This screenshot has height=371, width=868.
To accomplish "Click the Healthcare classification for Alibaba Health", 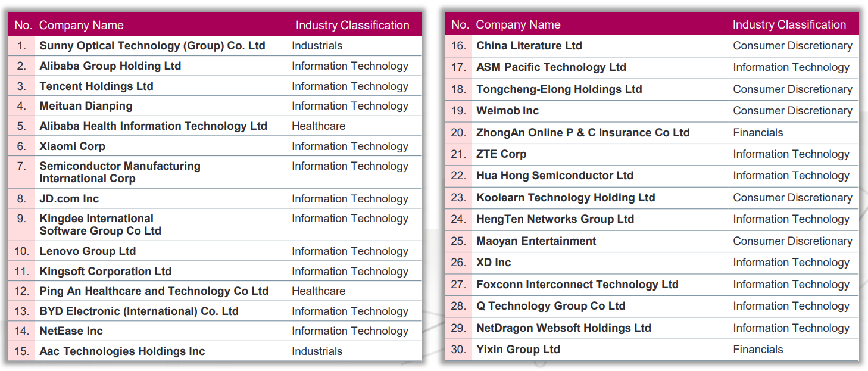I will [318, 126].
